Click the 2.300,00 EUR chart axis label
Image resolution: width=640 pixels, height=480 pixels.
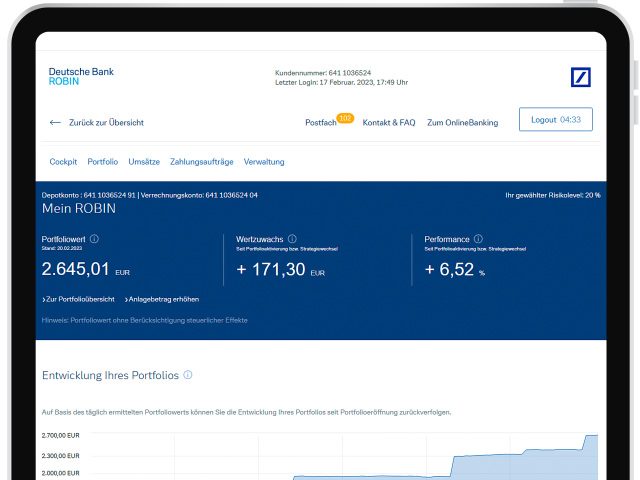click(60, 456)
